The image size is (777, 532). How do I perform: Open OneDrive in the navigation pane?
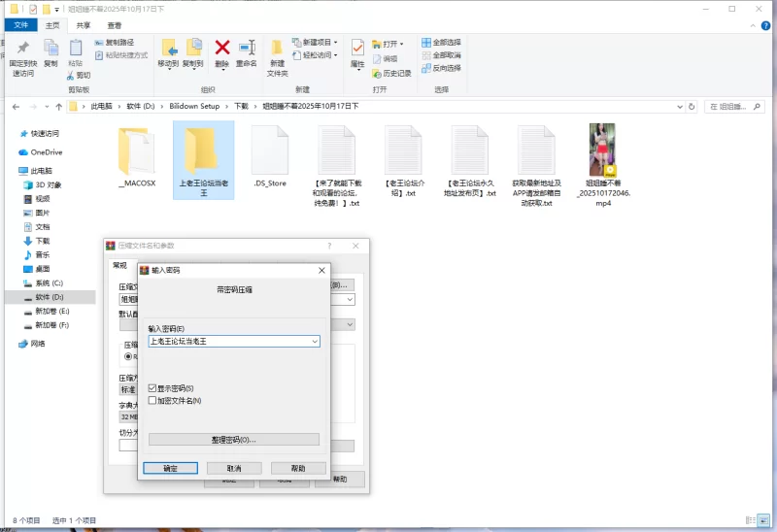click(x=46, y=152)
